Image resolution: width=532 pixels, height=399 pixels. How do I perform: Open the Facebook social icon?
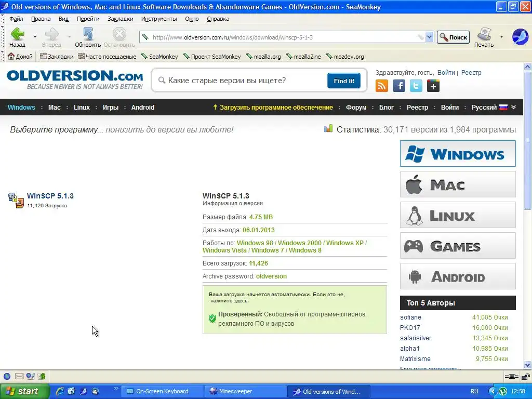pos(399,86)
